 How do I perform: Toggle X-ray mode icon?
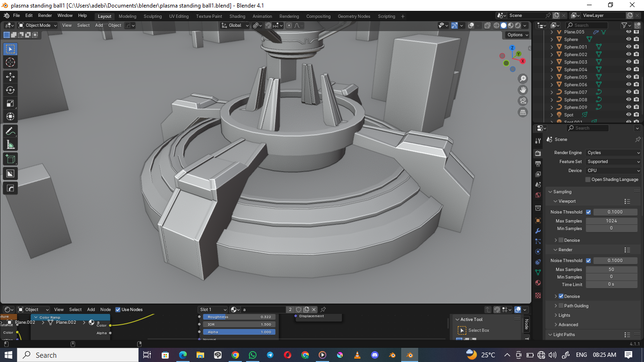(x=487, y=25)
